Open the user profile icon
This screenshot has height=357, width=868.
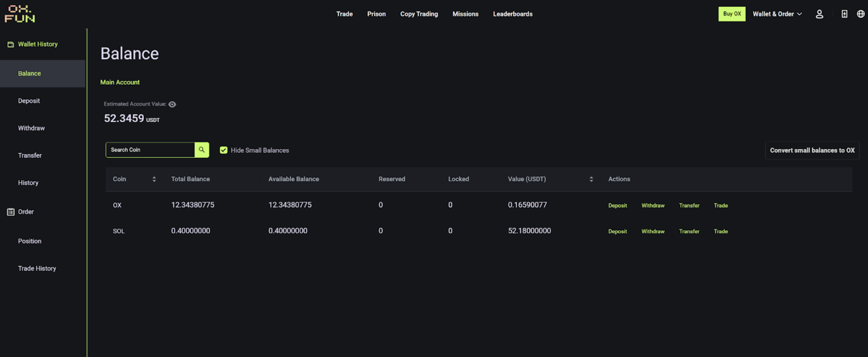pyautogui.click(x=819, y=14)
